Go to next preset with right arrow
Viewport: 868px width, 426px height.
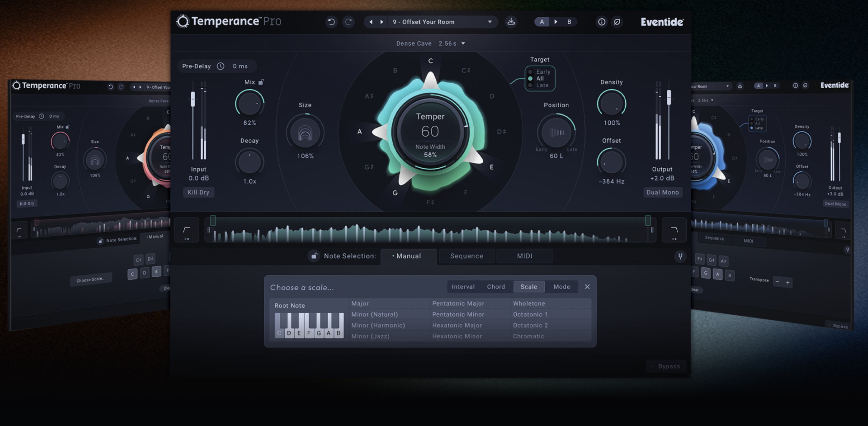pos(382,22)
